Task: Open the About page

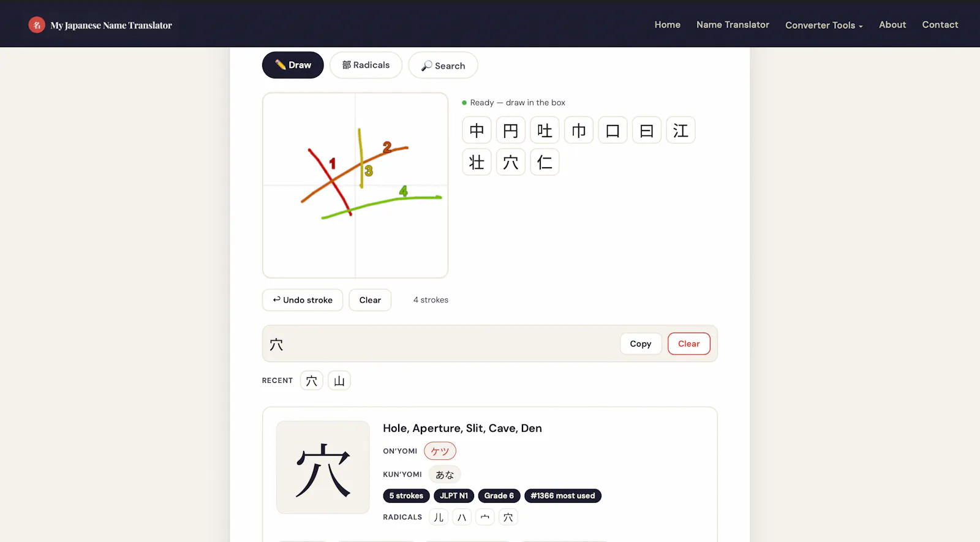Action: click(x=892, y=24)
